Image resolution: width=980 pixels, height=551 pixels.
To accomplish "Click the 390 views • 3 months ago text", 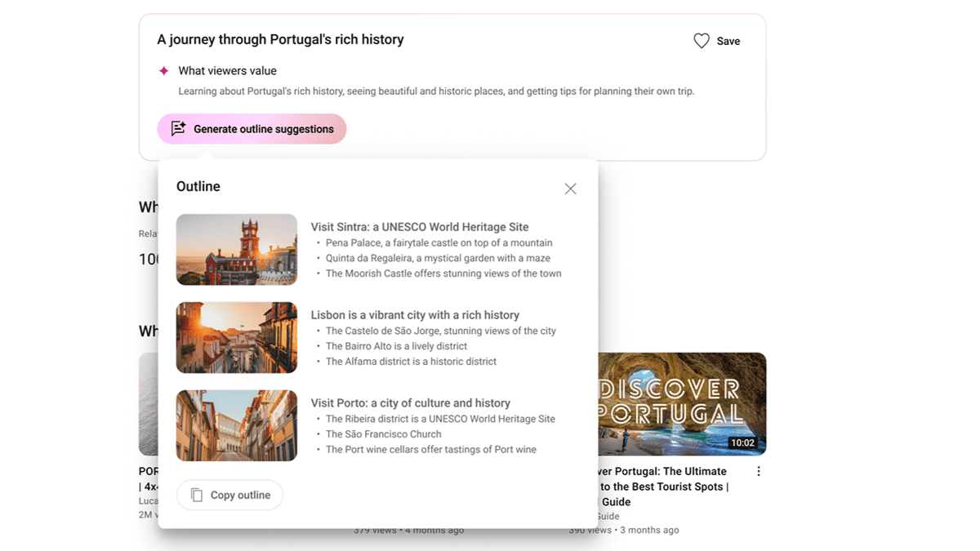I will click(624, 530).
